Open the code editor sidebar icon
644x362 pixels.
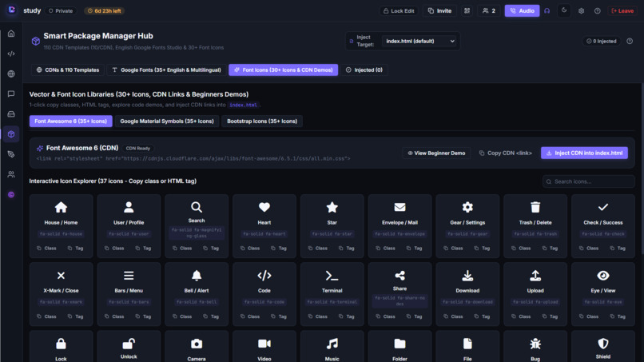(x=11, y=54)
